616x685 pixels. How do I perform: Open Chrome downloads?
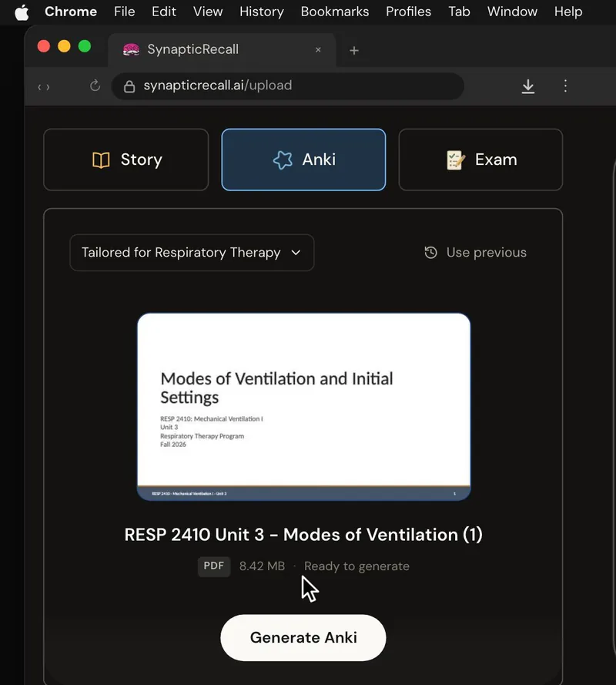[527, 86]
